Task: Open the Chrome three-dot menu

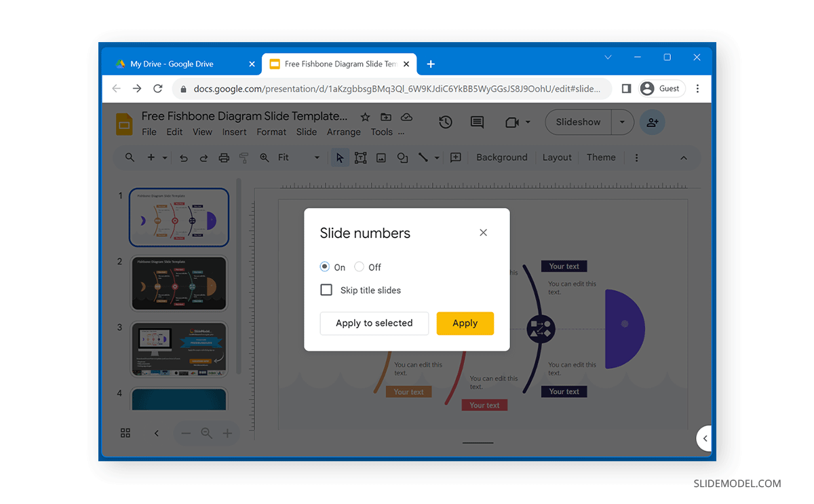Action: [x=697, y=88]
